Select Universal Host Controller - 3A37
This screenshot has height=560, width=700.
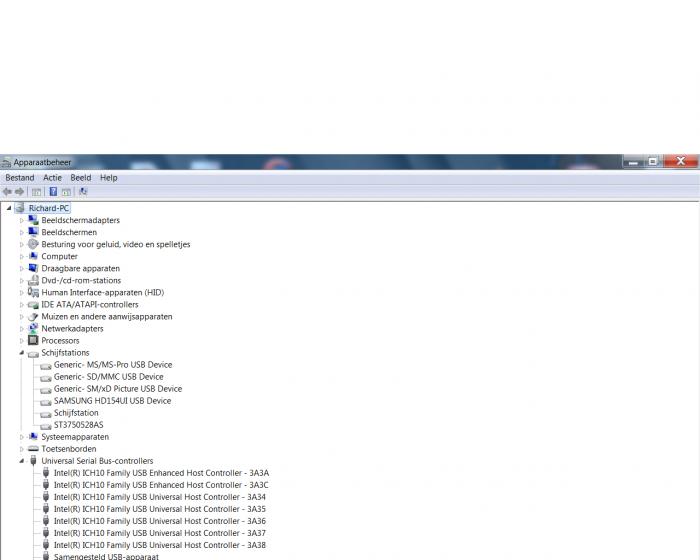(160, 533)
